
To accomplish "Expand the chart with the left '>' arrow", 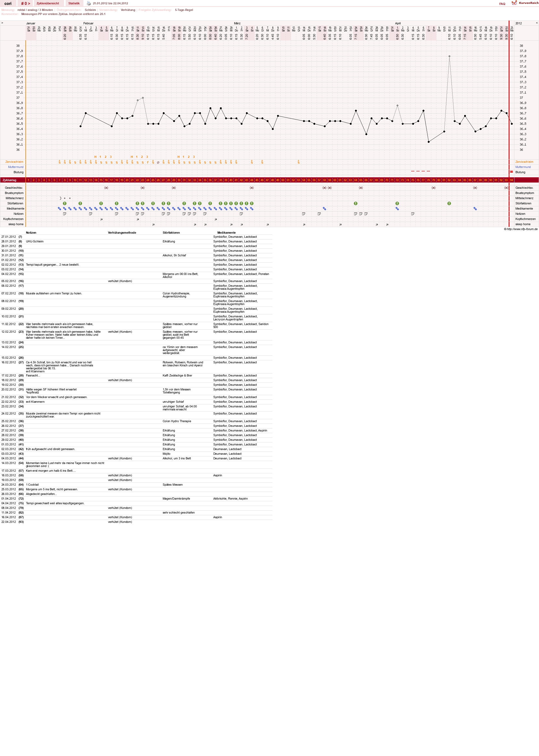I will click(x=2, y=23).
